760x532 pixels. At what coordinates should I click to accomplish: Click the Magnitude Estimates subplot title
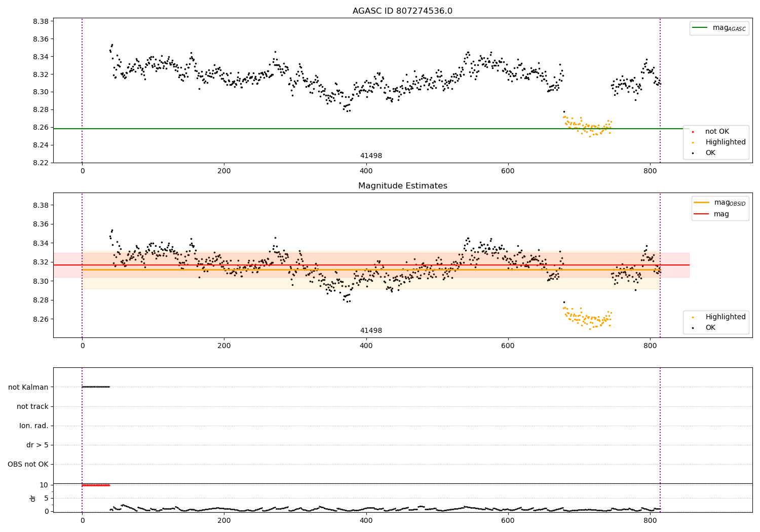tap(402, 186)
